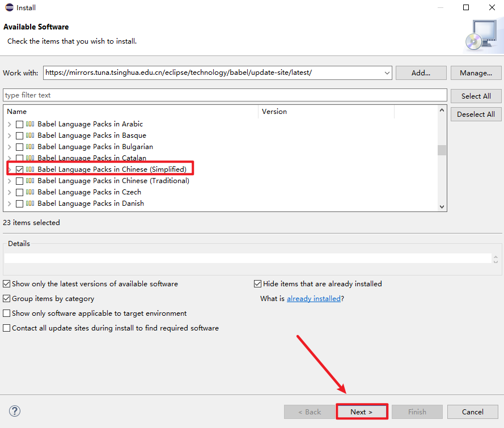The height and width of the screenshot is (428, 504).
Task: Disable Group items by category
Action: [7, 299]
